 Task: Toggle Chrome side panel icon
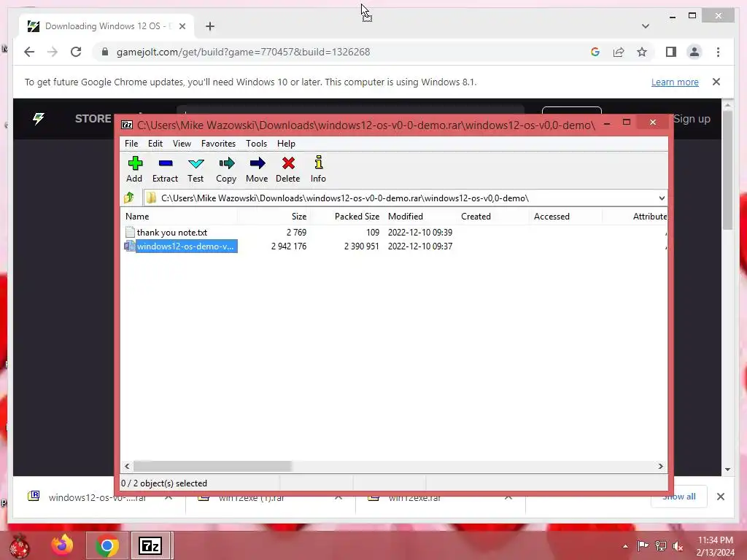671,52
